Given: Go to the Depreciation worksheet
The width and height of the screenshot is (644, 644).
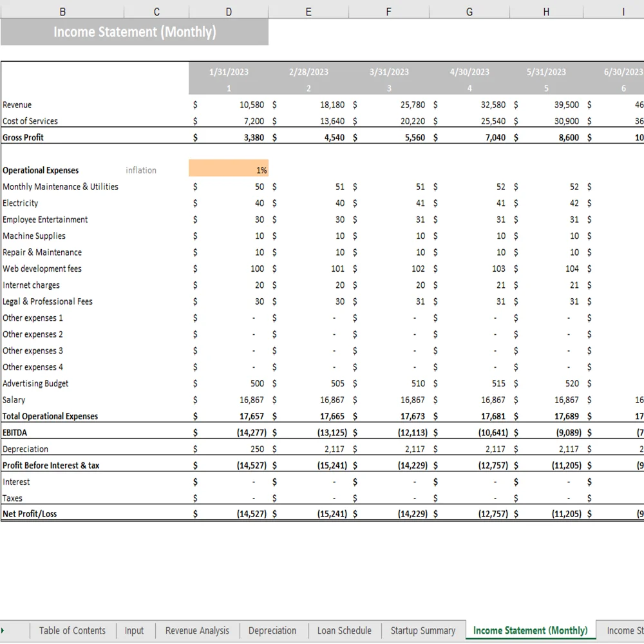Looking at the screenshot, I should (x=273, y=630).
